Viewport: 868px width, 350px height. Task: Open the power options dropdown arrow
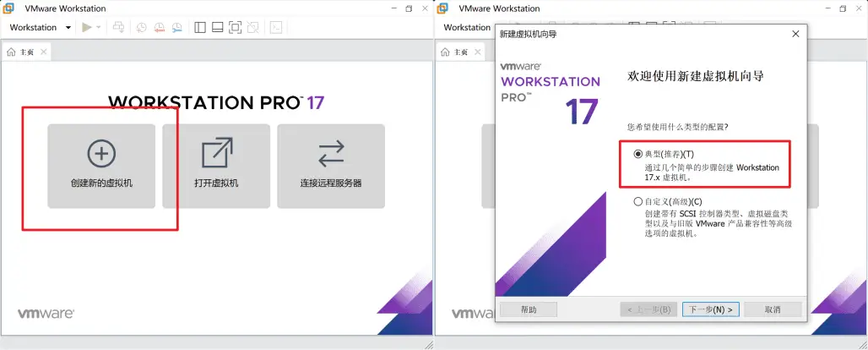point(99,27)
